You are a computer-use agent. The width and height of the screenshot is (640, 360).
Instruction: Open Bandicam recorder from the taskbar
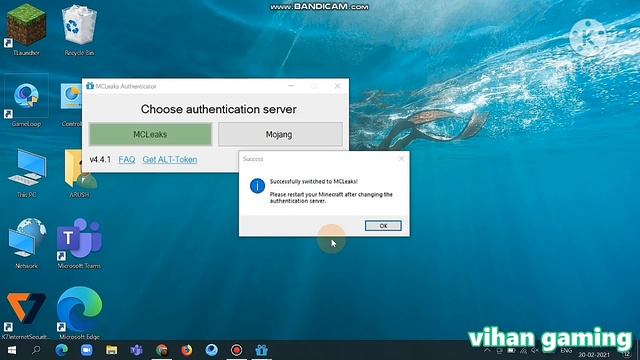click(x=236, y=350)
